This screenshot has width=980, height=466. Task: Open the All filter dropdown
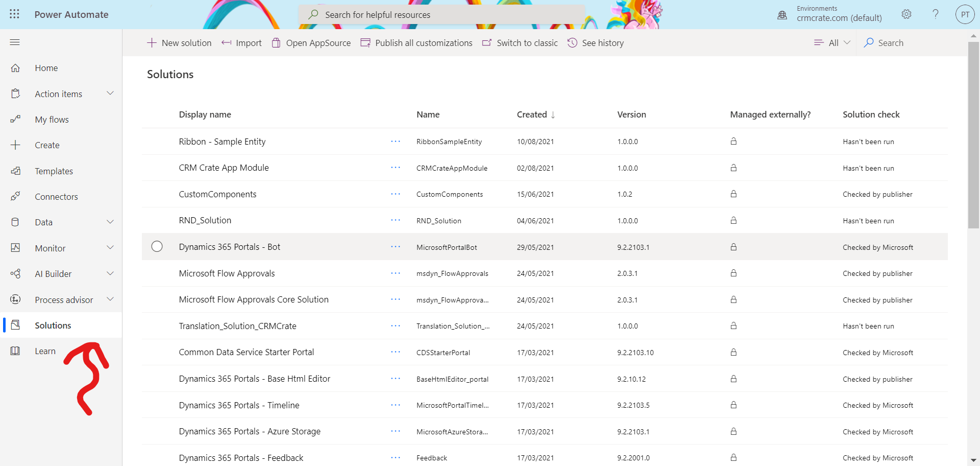tap(831, 43)
